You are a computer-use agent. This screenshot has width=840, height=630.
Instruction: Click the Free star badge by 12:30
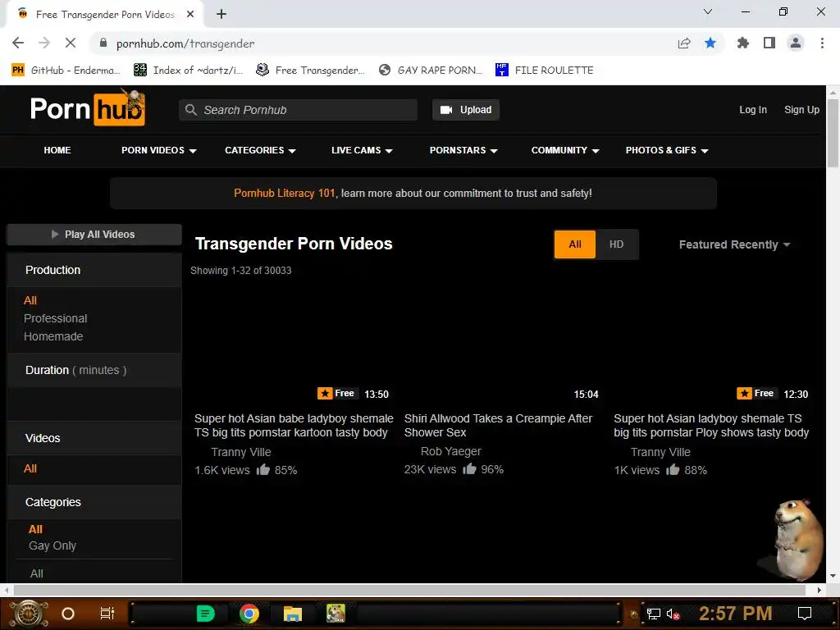756,393
